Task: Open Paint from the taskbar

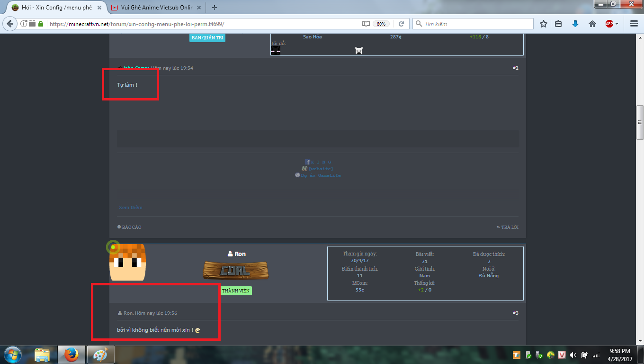Action: pyautogui.click(x=100, y=355)
